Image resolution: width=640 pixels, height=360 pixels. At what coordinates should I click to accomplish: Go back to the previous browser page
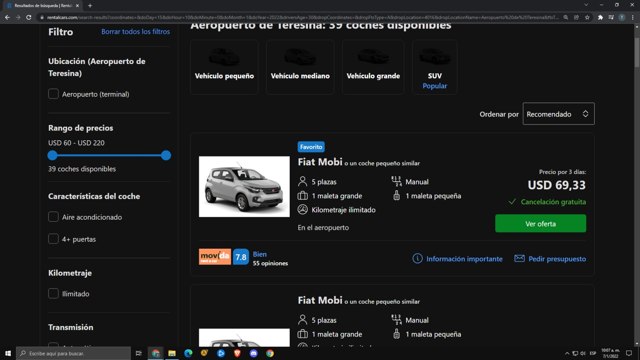point(7,18)
